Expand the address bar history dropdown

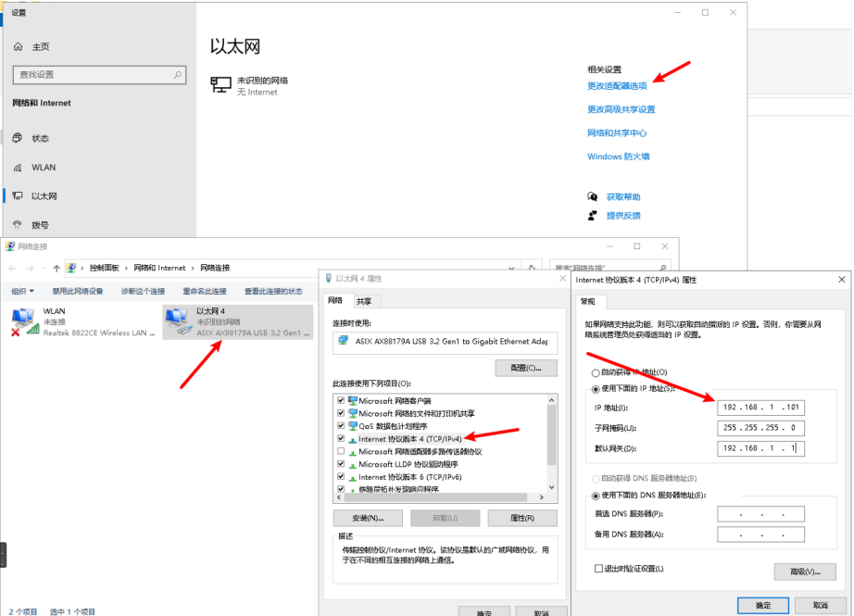[511, 268]
